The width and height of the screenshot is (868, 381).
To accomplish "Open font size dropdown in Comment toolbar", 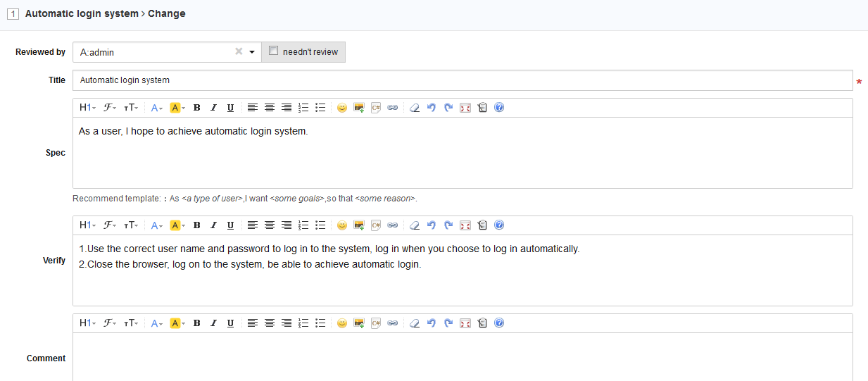I will (131, 323).
